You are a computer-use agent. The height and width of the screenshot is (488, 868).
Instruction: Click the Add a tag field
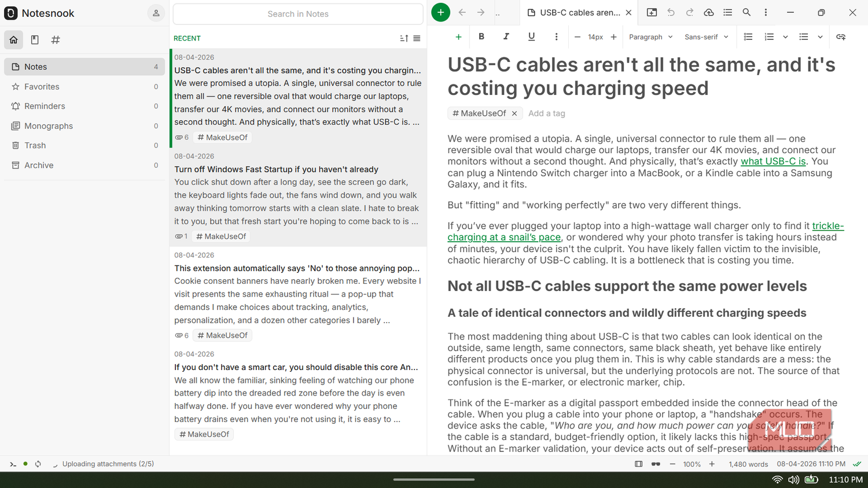click(x=547, y=113)
